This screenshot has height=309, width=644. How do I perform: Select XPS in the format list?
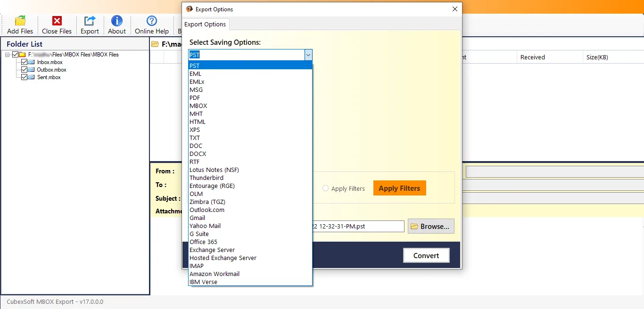coord(250,130)
